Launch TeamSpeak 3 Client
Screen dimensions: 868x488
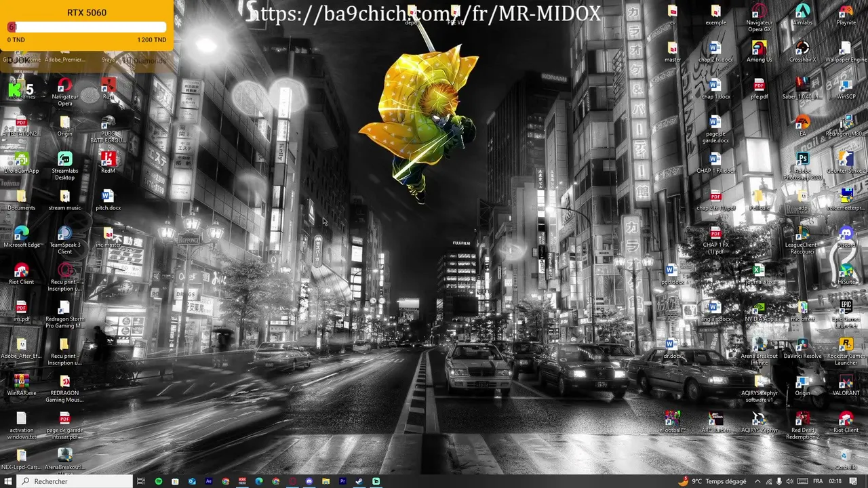click(x=64, y=240)
